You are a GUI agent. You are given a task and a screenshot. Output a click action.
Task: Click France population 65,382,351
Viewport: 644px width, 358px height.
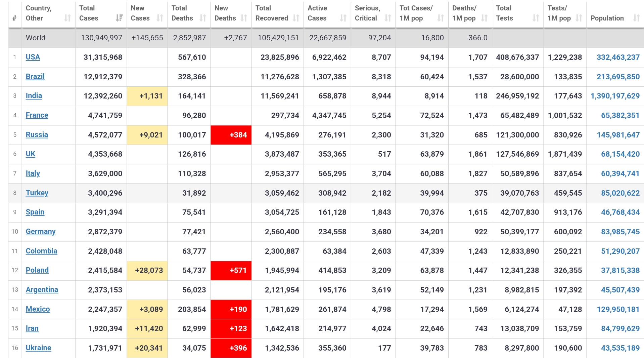(620, 116)
